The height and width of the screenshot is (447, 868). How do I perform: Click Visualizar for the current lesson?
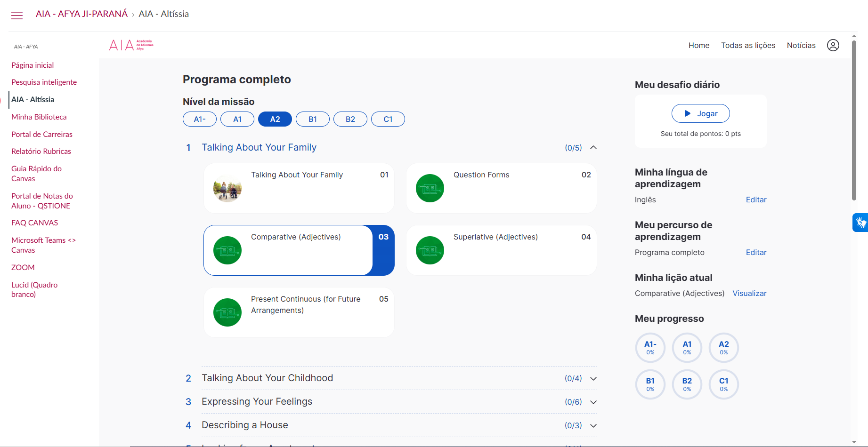(749, 293)
